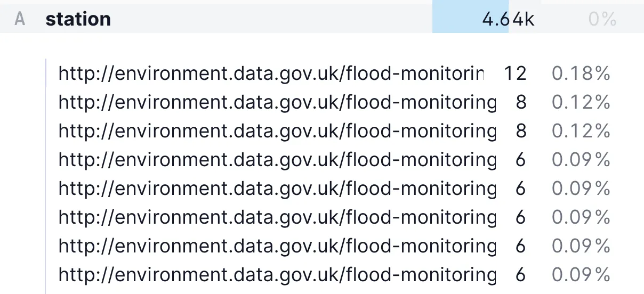Open the second URL with count 8
Image resolution: width=644 pixels, height=294 pixels.
pyautogui.click(x=277, y=131)
